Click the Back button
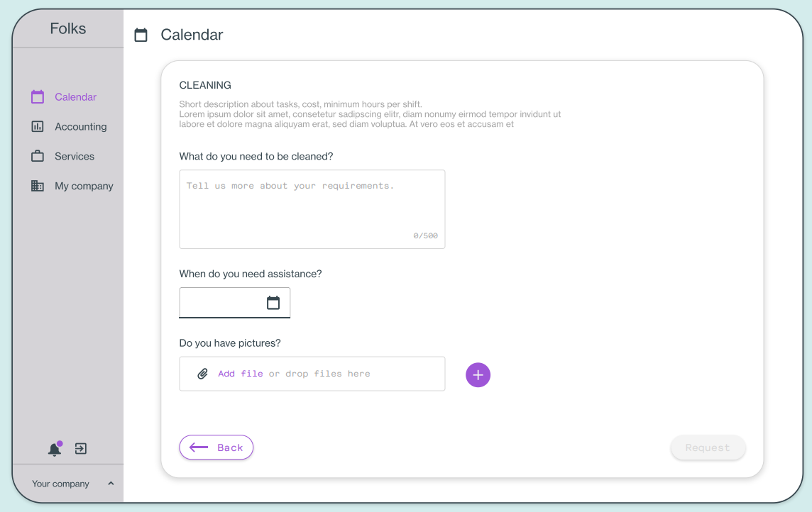The width and height of the screenshot is (812, 512). tap(216, 447)
